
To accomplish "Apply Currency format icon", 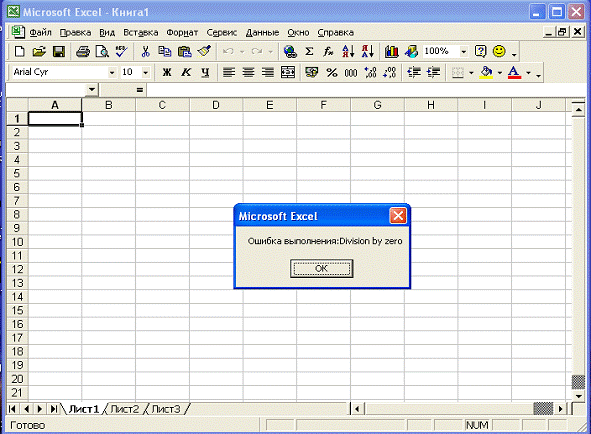I will tap(311, 72).
